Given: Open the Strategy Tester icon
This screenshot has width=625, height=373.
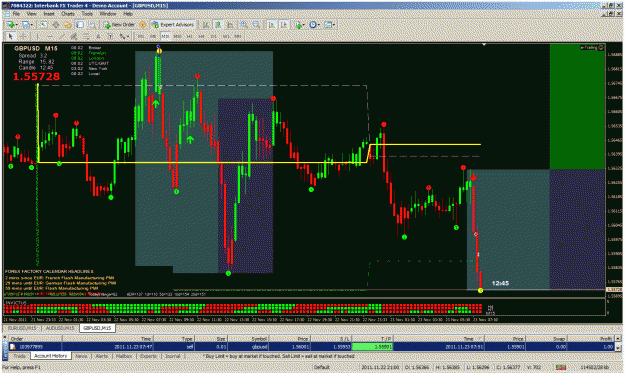Looking at the screenshot, I should point(92,25).
